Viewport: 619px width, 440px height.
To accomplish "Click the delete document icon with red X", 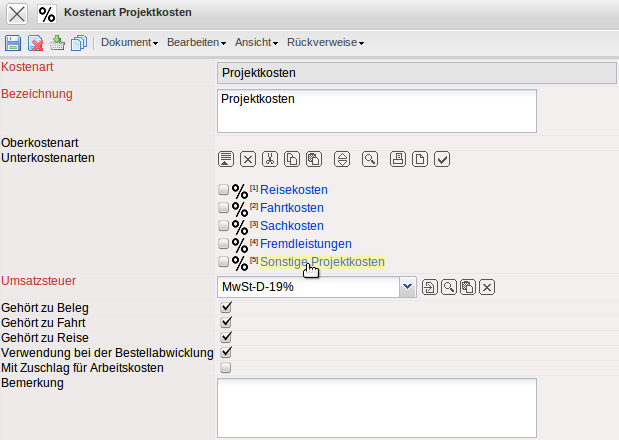I will (36, 43).
